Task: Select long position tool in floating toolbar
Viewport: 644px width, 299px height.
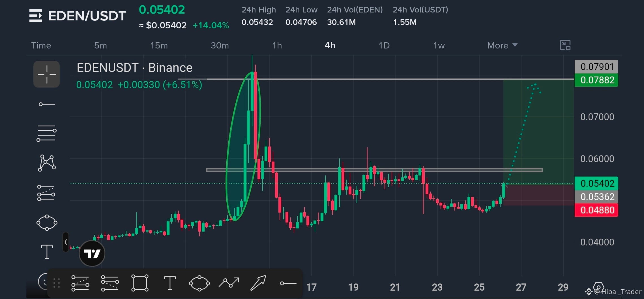Action: pyautogui.click(x=80, y=283)
